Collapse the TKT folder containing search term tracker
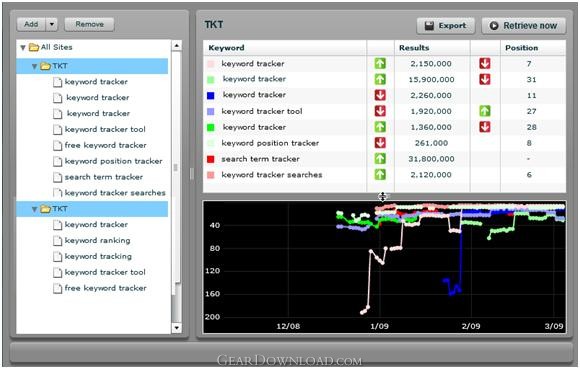Image resolution: width=580 pixels, height=369 pixels. (34, 67)
